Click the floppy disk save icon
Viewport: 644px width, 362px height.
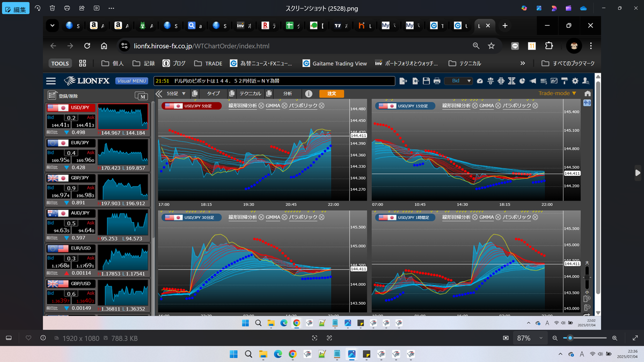(x=426, y=81)
